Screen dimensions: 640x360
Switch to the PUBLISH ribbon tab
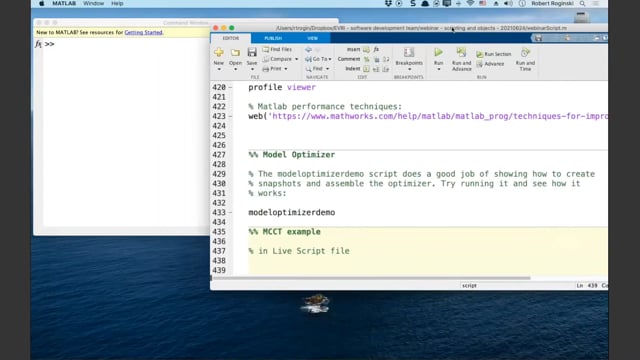273,38
